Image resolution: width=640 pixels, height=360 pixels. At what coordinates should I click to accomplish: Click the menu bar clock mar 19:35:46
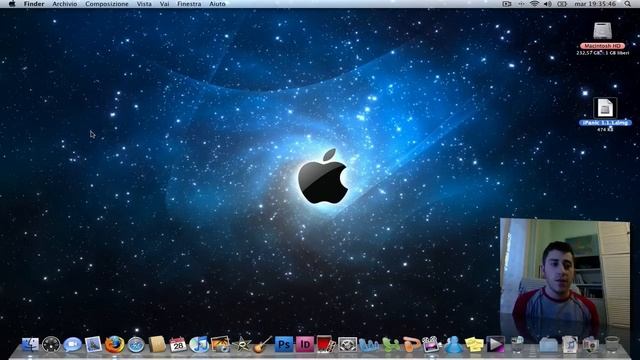tap(595, 4)
